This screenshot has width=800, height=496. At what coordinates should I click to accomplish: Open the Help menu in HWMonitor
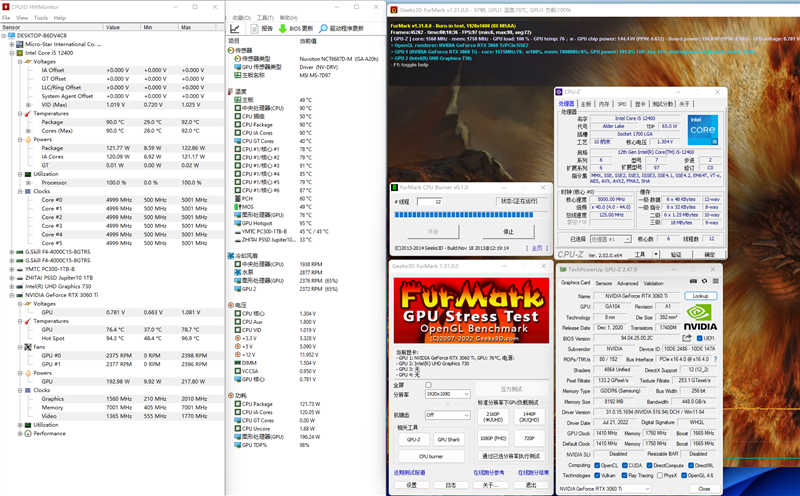[x=60, y=18]
